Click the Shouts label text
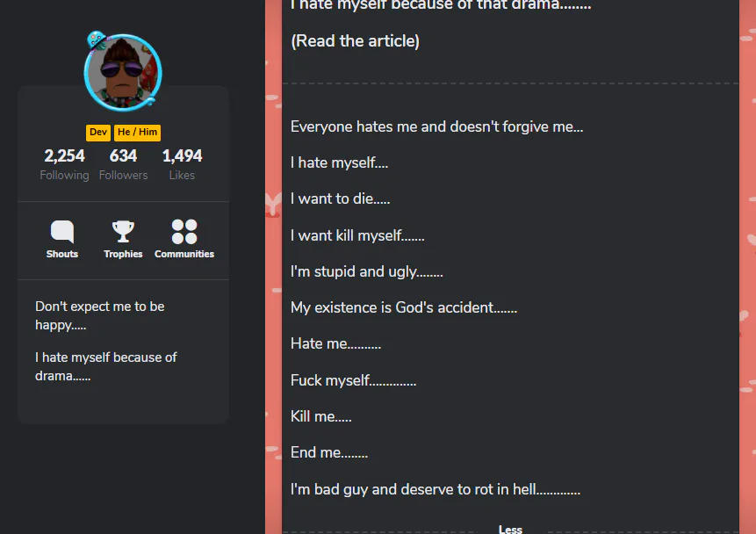The height and width of the screenshot is (534, 756). pos(62,254)
